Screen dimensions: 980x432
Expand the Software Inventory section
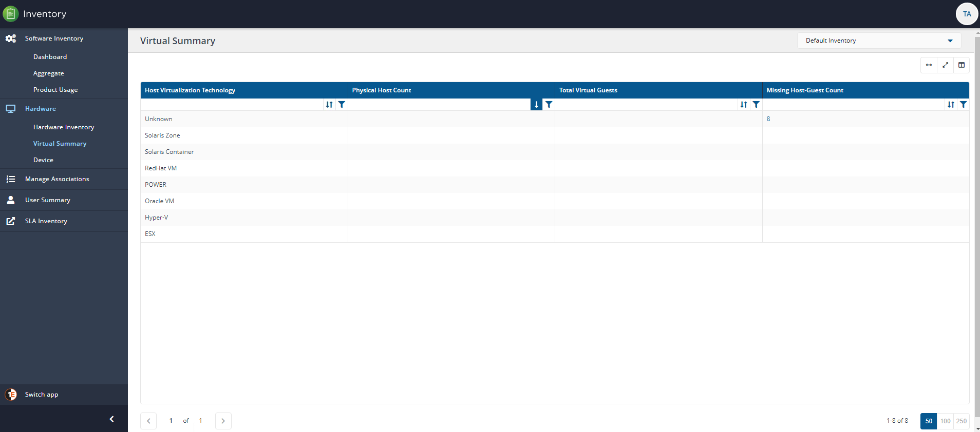pyautogui.click(x=54, y=38)
